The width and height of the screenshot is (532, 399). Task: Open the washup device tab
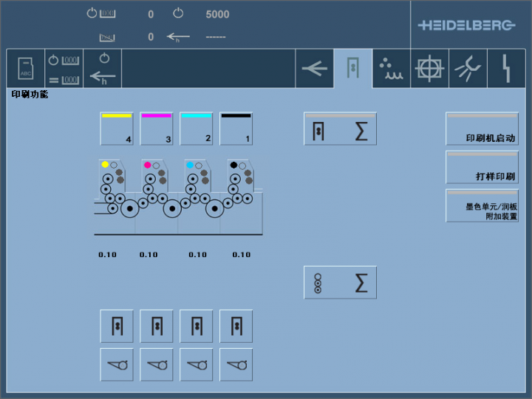coord(468,68)
